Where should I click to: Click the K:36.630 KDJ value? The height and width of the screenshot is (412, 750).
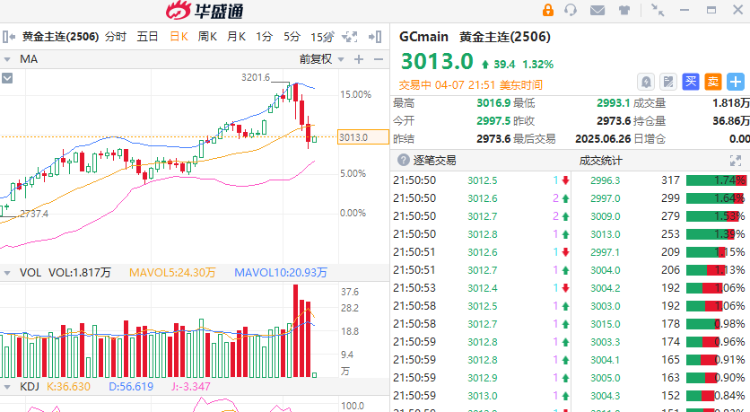pos(68,387)
